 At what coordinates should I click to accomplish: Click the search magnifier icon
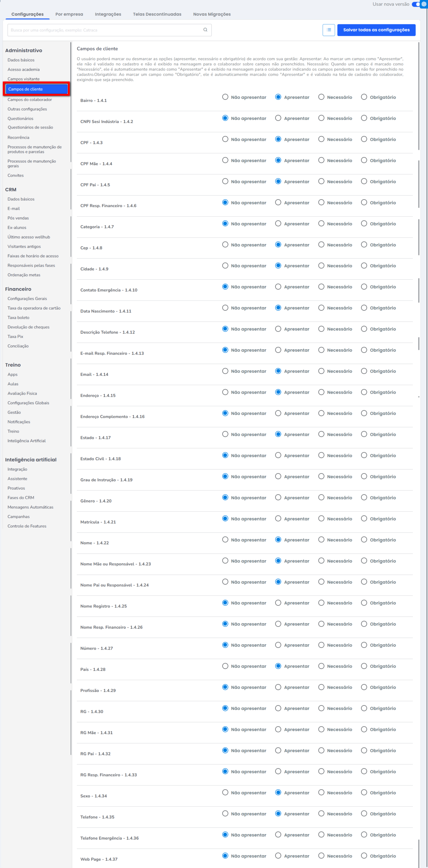pyautogui.click(x=205, y=30)
